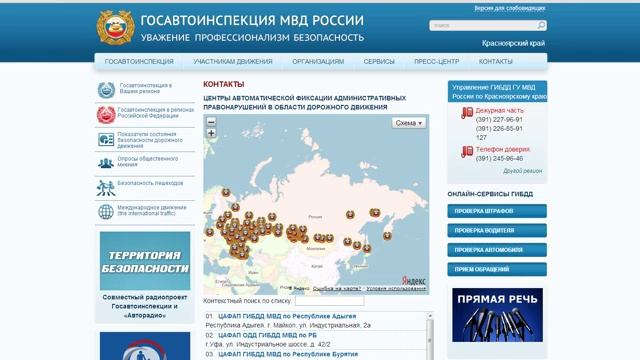Click 'Показатели состояния безопасности дорожного движения' link
640x360 pixels.
(x=150, y=140)
